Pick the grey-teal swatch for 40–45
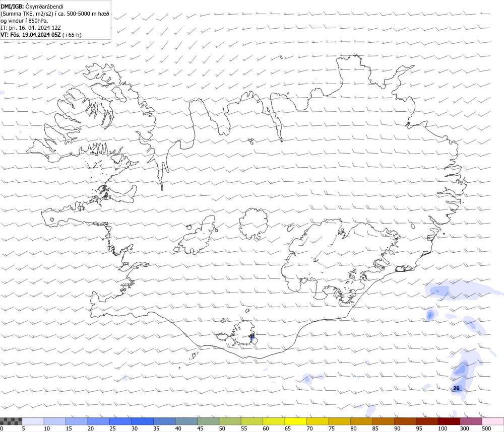 (x=186, y=421)
